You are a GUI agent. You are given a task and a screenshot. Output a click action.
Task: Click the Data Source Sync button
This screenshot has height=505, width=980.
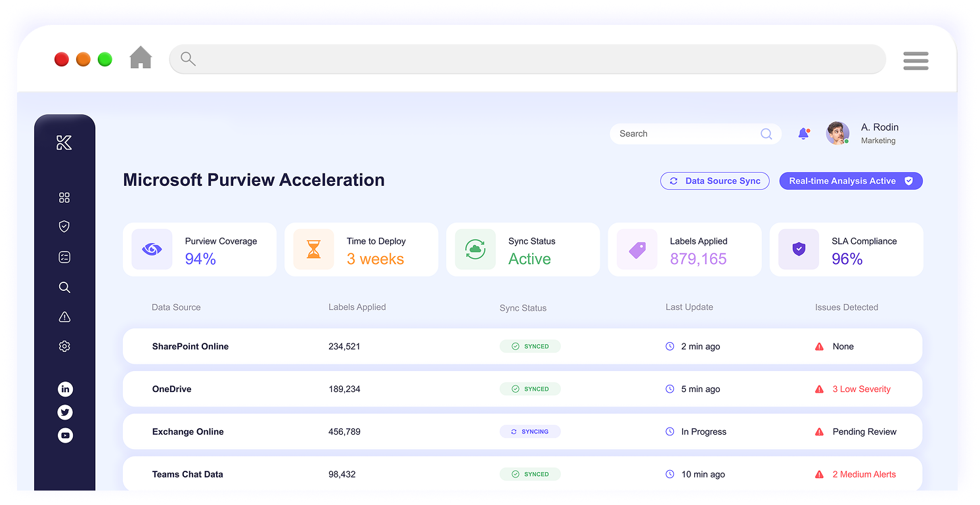click(x=715, y=181)
